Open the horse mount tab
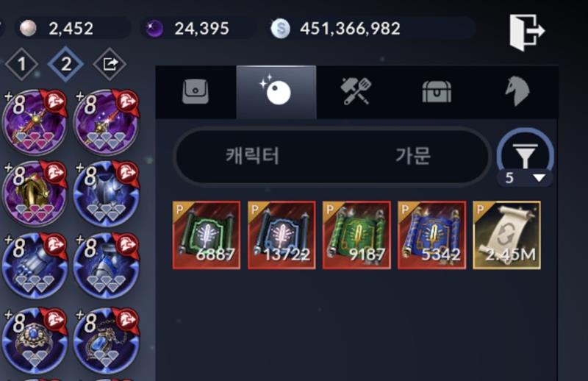 point(517,92)
